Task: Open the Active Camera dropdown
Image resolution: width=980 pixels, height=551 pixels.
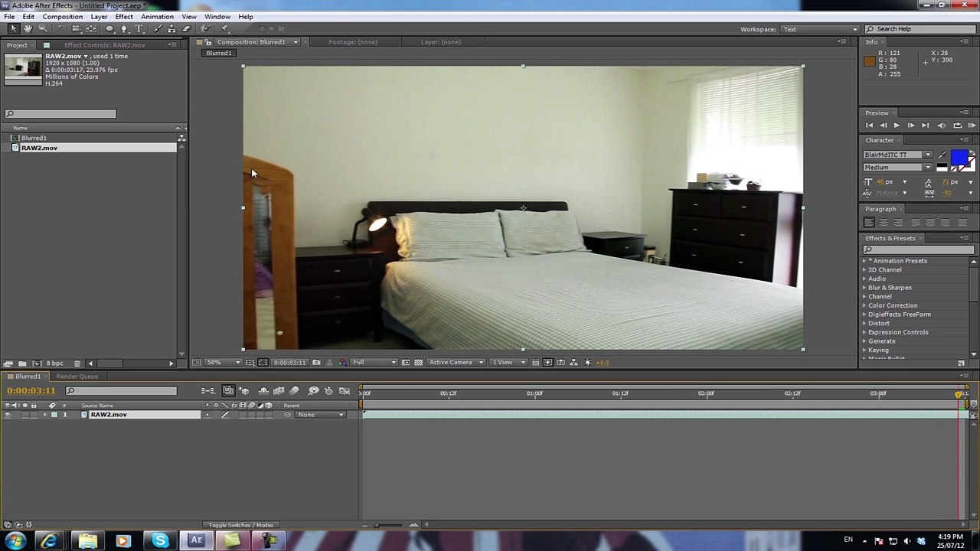Action: coord(456,363)
